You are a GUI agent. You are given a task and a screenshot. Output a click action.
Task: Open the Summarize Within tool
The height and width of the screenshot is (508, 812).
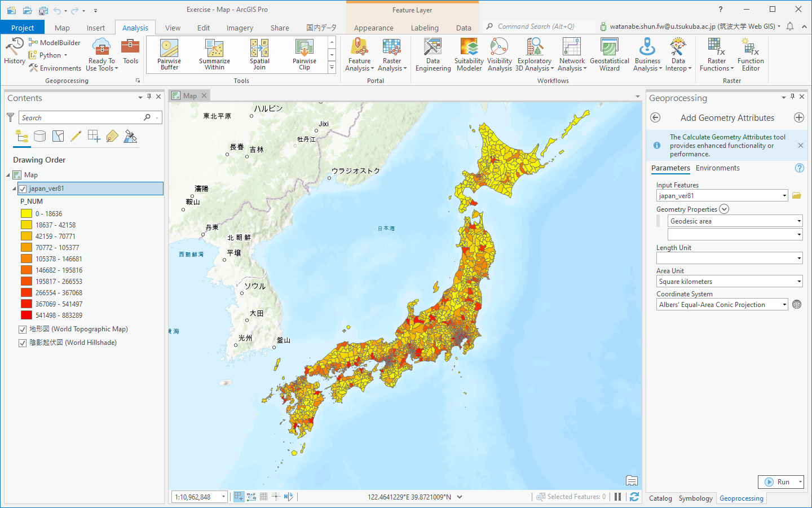[x=214, y=55]
